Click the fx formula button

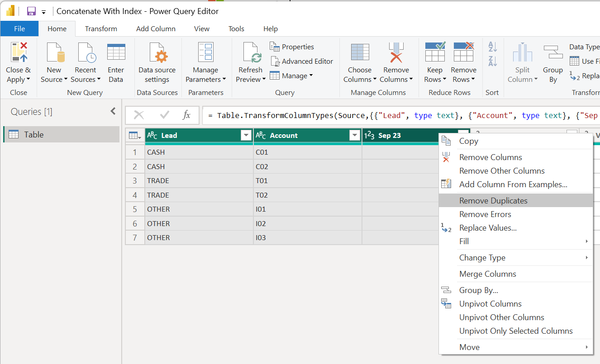[x=186, y=115]
